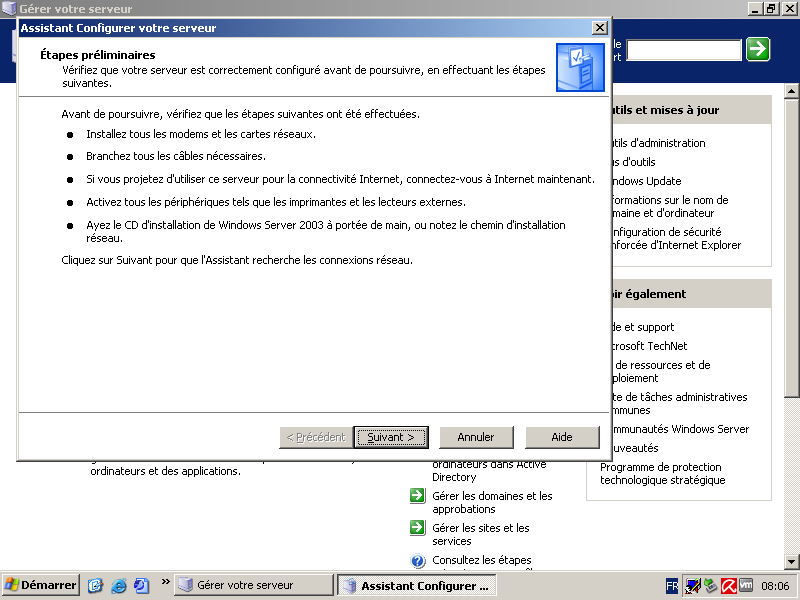
Task: Open Programme de protection technologique stratégique link
Action: (x=662, y=474)
